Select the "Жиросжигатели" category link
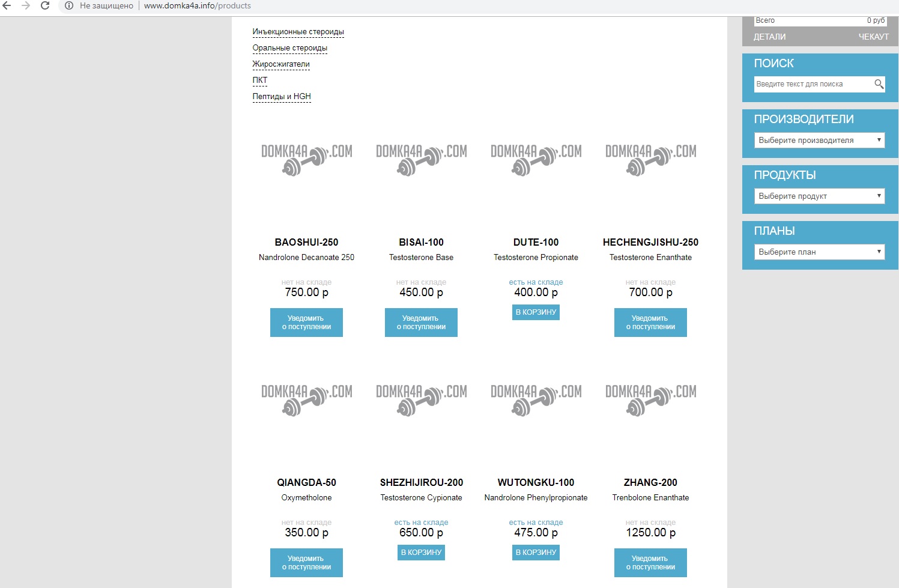 coord(281,64)
